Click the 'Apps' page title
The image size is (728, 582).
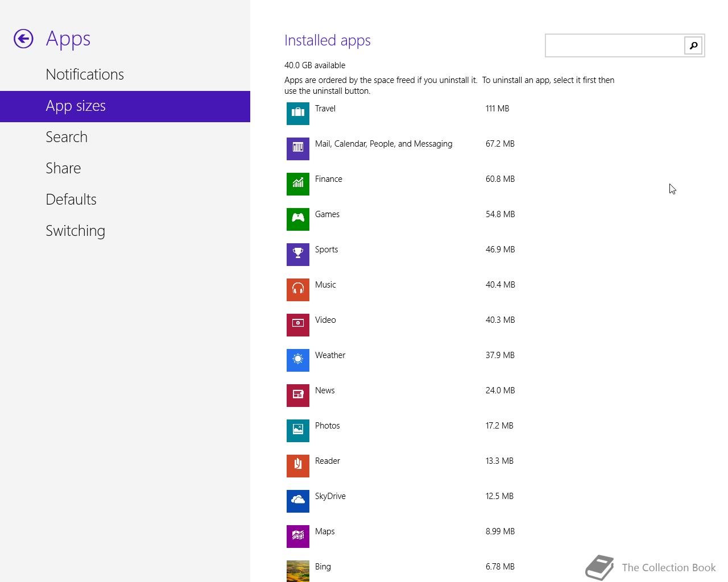point(68,39)
